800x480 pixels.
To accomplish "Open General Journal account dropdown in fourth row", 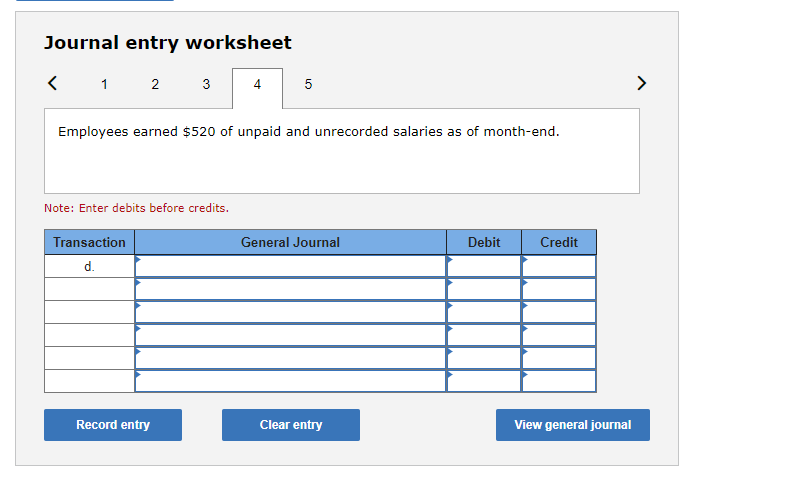I will pyautogui.click(x=290, y=335).
